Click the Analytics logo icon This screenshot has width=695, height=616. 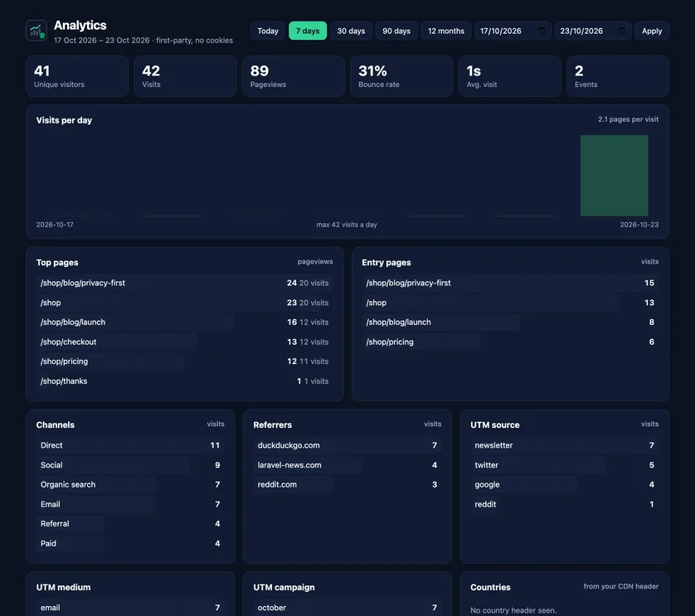tap(36, 31)
